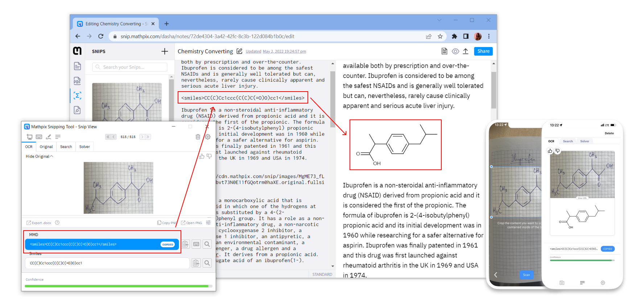Paste MMD result with clipboard icon

coord(186,244)
